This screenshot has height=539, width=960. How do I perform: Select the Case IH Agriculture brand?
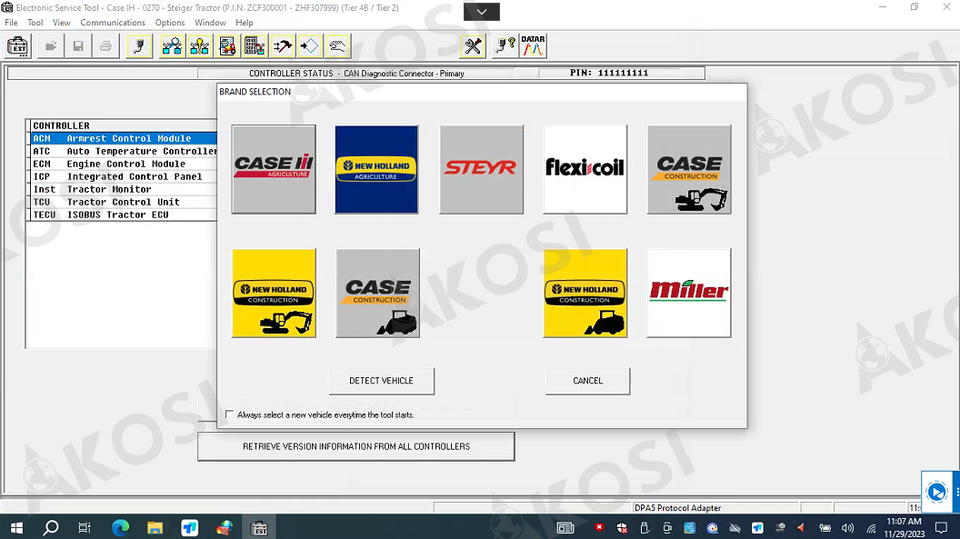click(x=274, y=169)
